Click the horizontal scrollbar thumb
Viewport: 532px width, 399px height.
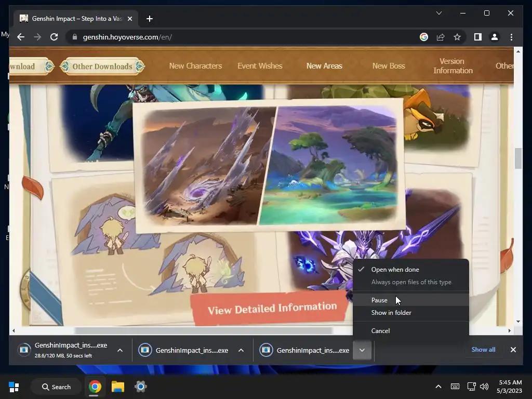[203, 330]
